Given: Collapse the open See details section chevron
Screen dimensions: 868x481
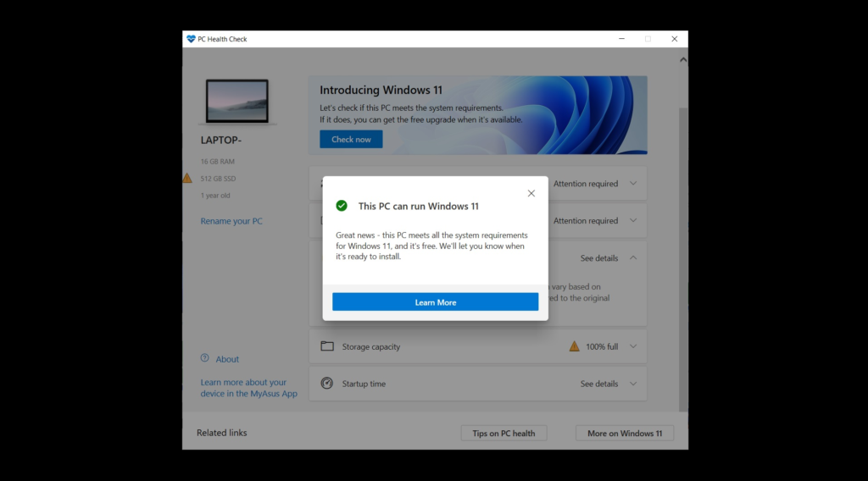Looking at the screenshot, I should pyautogui.click(x=633, y=258).
